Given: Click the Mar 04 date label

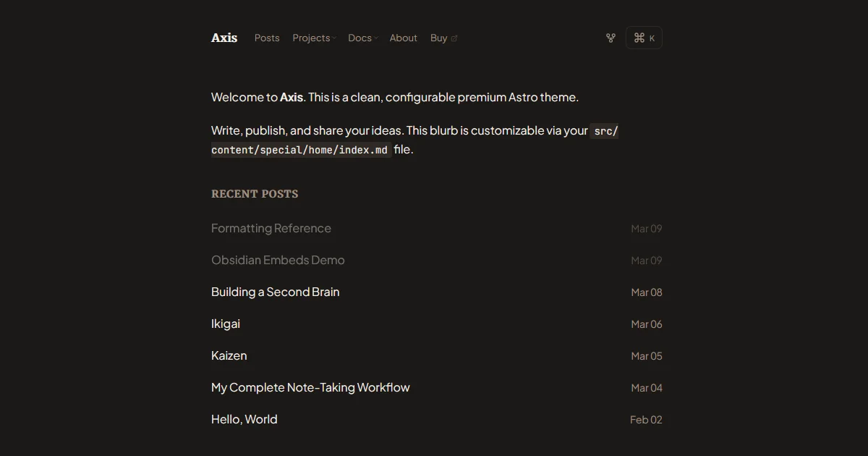Looking at the screenshot, I should pos(647,388).
